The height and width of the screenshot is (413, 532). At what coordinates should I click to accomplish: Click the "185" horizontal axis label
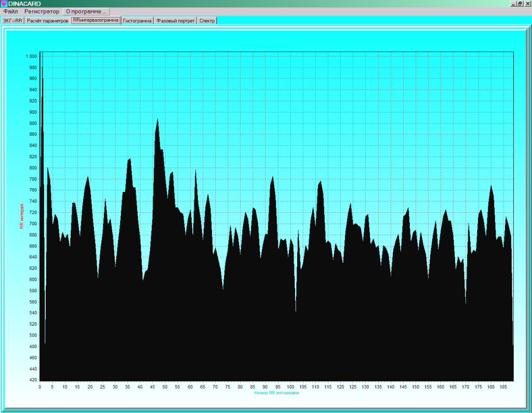[x=503, y=387]
